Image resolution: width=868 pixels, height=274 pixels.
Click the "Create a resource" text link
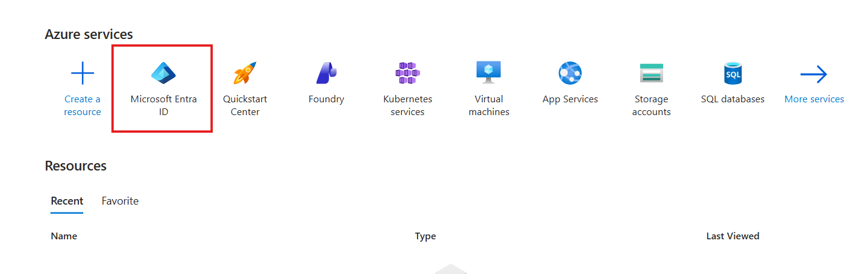(x=83, y=105)
